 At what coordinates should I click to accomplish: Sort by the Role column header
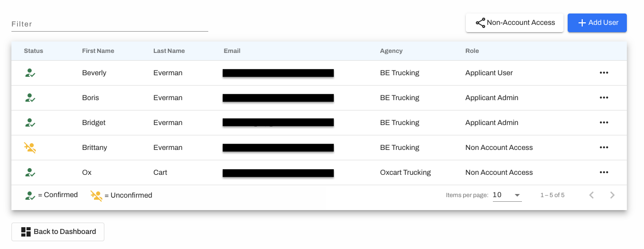pos(472,51)
